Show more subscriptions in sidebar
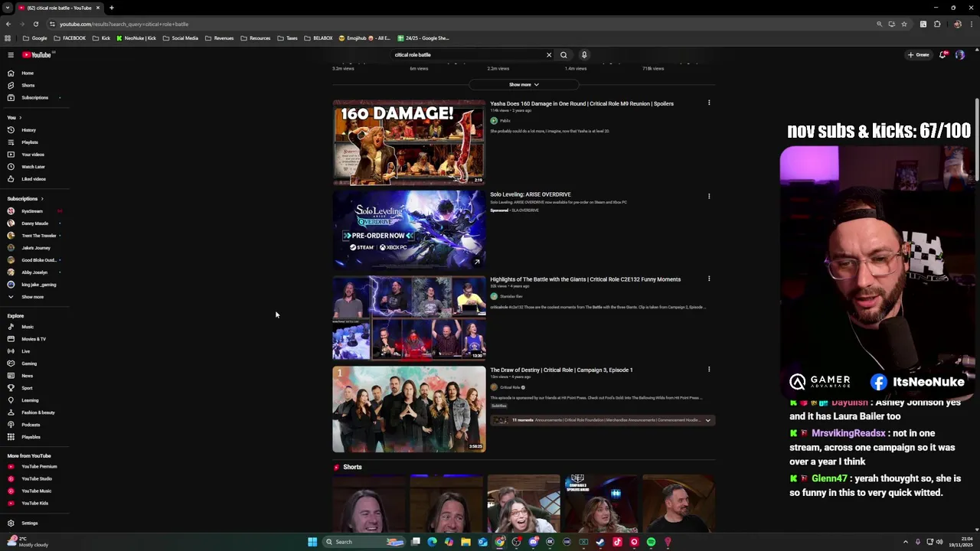The image size is (980, 551). 32,297
